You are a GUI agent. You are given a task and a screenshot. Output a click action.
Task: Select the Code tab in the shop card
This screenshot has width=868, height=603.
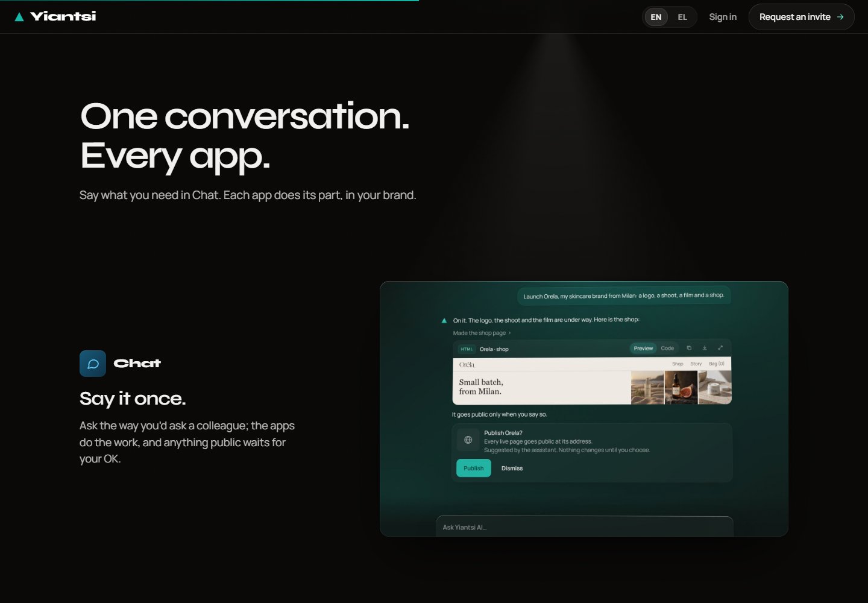pos(667,348)
